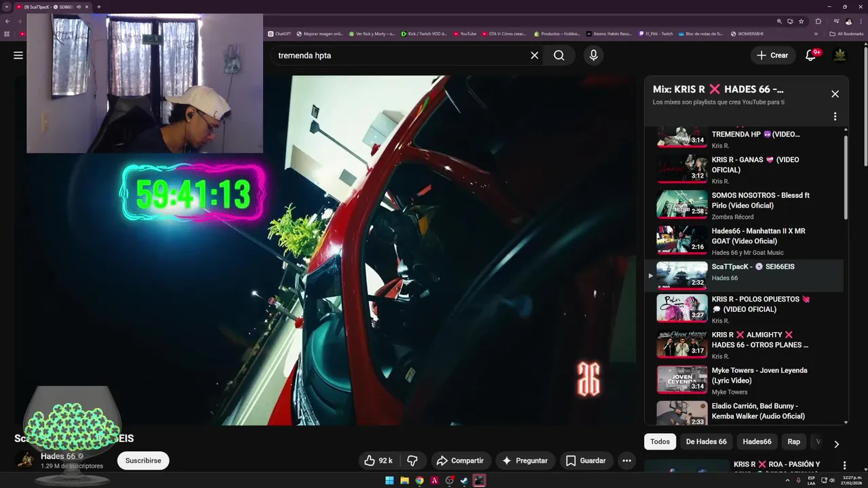Click the Preguntar button
The width and height of the screenshot is (868, 488).
524,461
